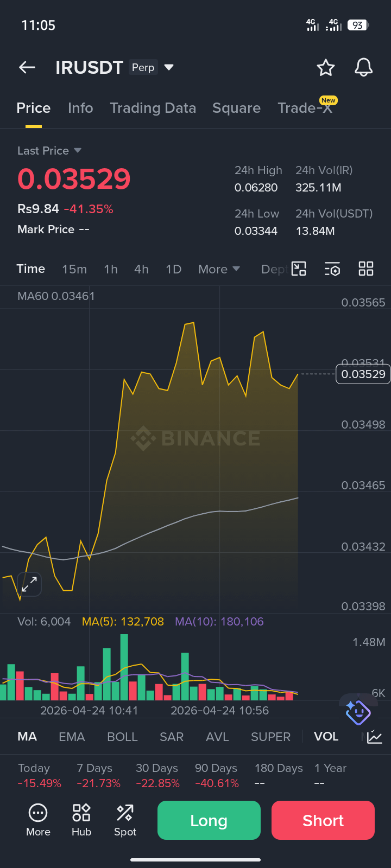Viewport: 391px width, 868px height.
Task: Open the multi-chart grid layout icon
Action: point(366,269)
